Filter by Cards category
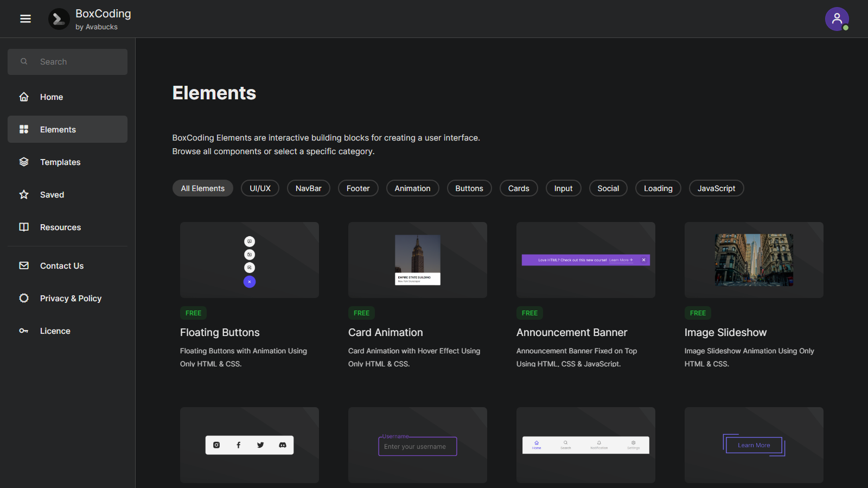Viewport: 868px width, 488px height. [519, 188]
